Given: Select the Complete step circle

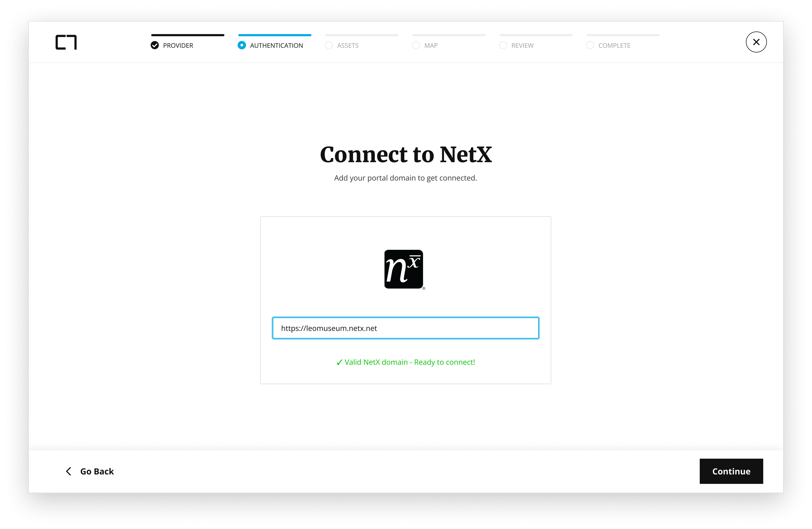Looking at the screenshot, I should [590, 45].
